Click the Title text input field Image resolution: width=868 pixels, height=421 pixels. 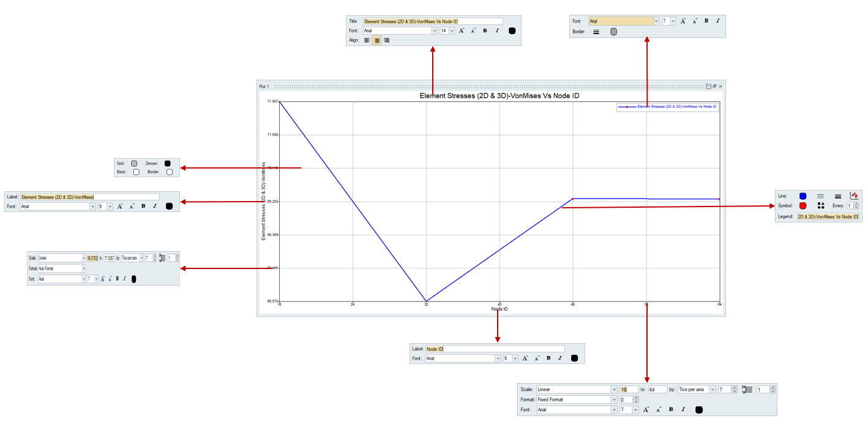coord(432,21)
